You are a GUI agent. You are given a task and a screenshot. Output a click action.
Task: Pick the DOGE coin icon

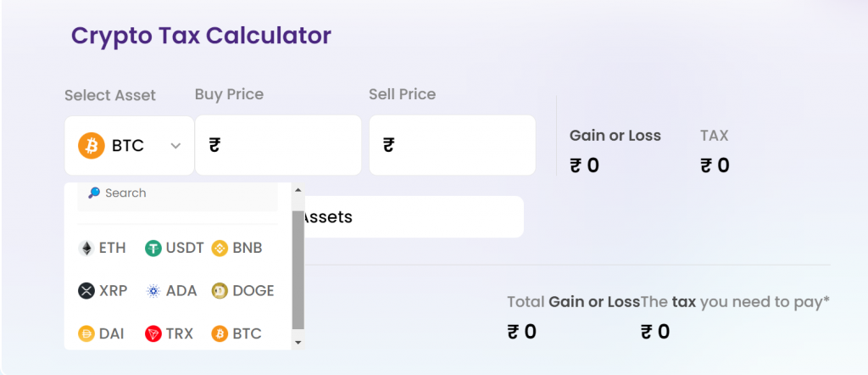[220, 291]
